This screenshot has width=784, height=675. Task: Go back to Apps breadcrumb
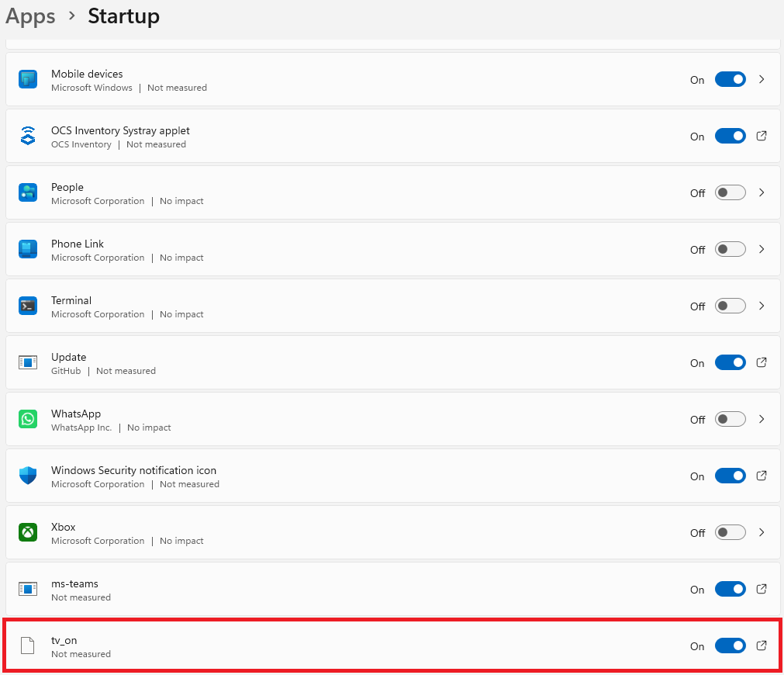click(x=30, y=17)
